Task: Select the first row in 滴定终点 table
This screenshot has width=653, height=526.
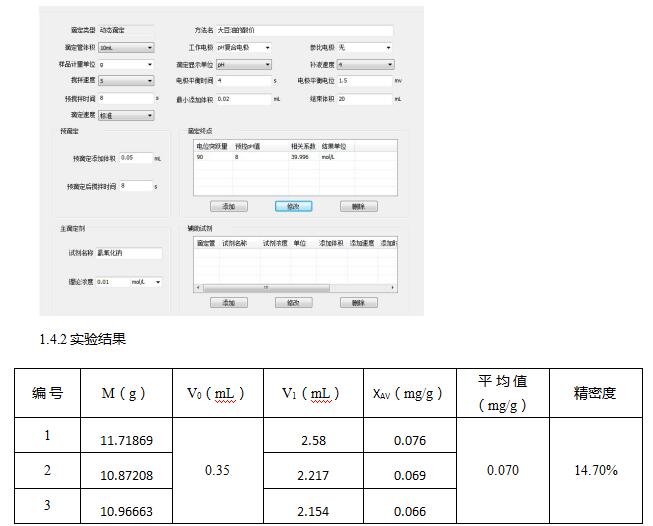Action: point(290,157)
